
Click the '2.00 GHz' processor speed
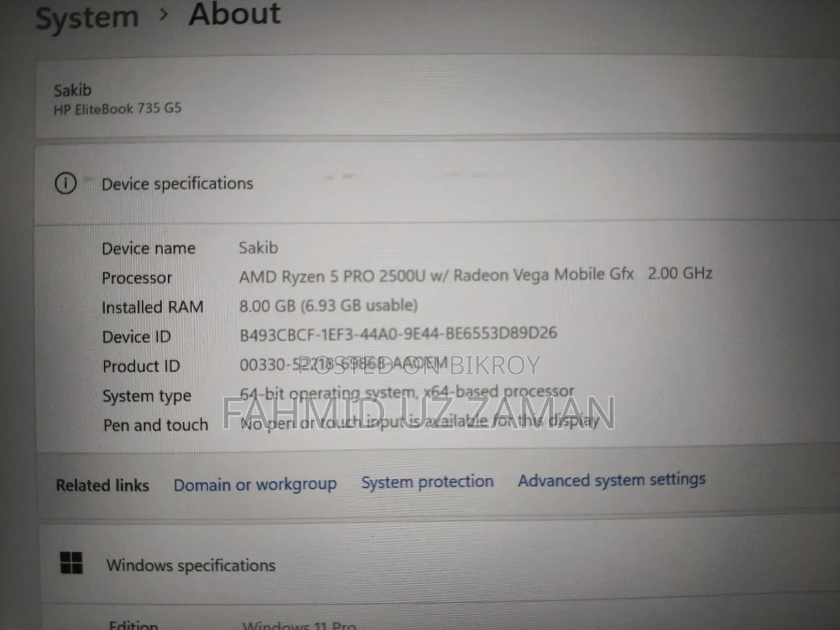click(x=680, y=274)
